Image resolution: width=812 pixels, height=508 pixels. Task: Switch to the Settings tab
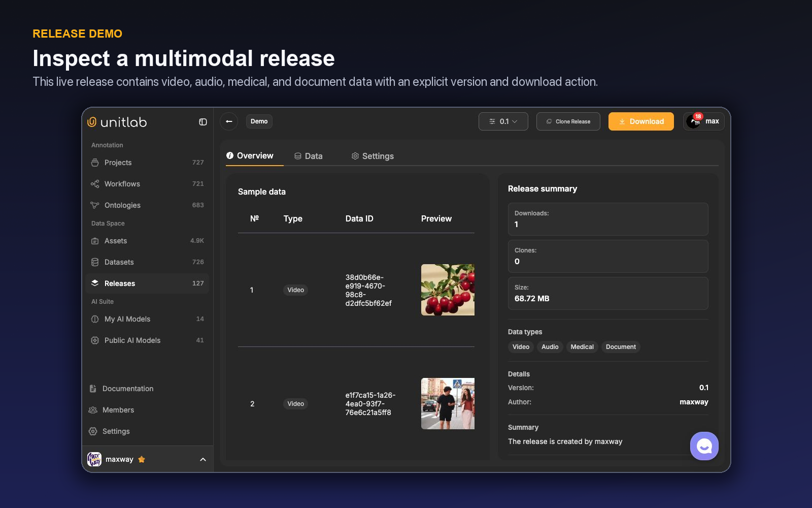point(373,156)
